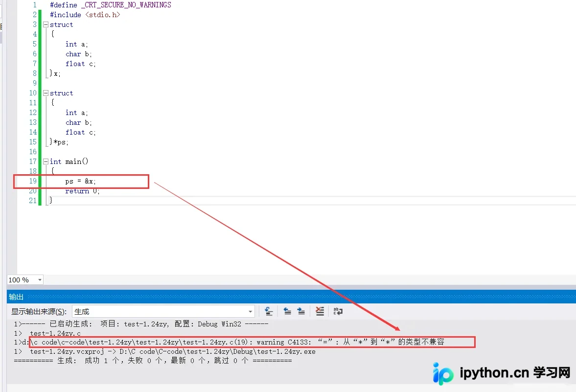Screen dimensions: 576x392
Task: Click the char b; member on line 6
Action: tap(79, 54)
